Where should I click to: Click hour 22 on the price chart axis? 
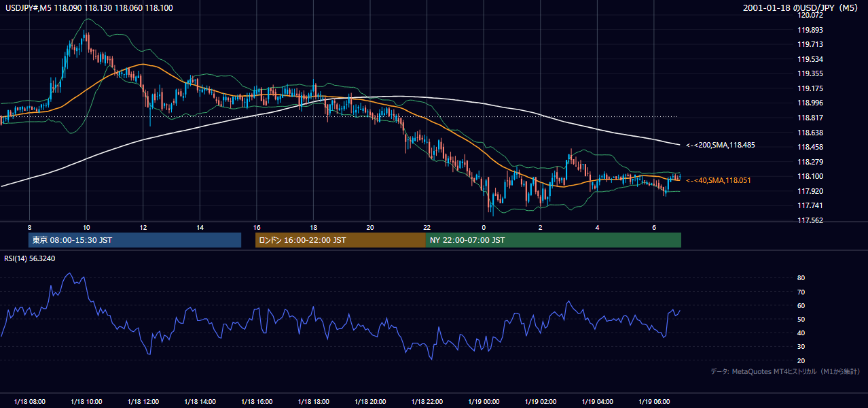(427, 227)
